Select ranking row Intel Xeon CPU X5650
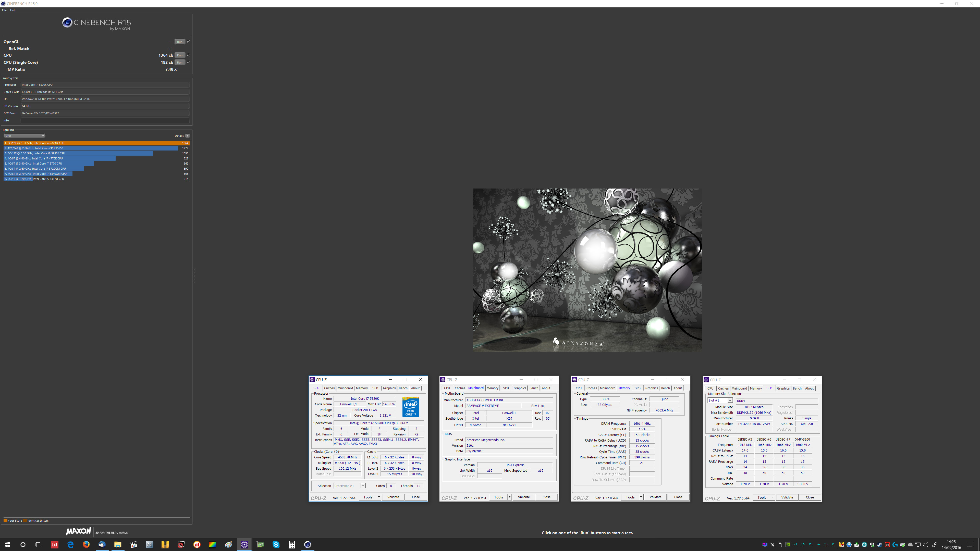 tap(96, 148)
